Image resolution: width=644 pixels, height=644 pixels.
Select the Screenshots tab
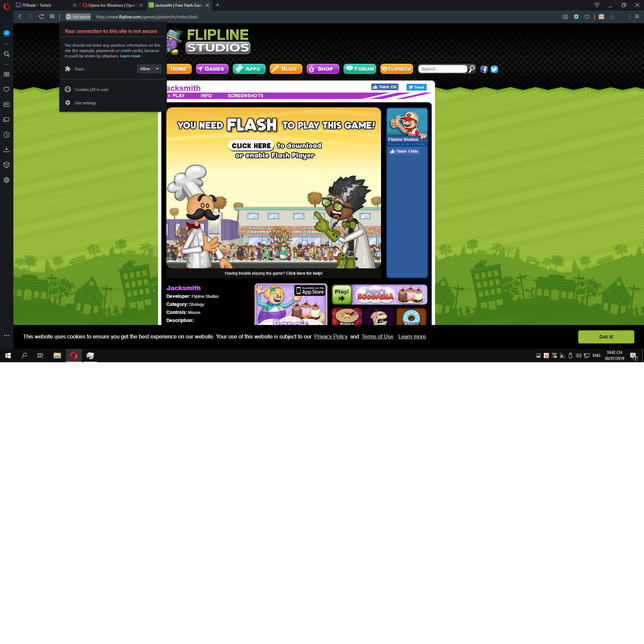pos(245,96)
